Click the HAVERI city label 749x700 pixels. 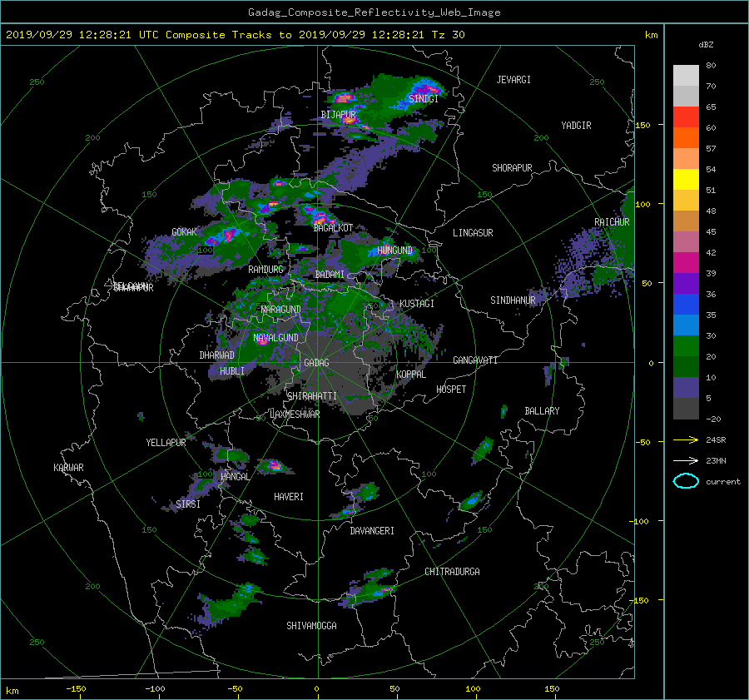coord(289,497)
